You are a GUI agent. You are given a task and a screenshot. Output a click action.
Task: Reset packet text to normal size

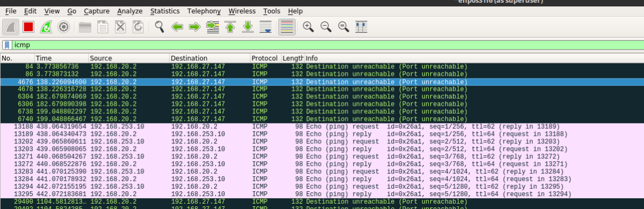pyautogui.click(x=343, y=26)
